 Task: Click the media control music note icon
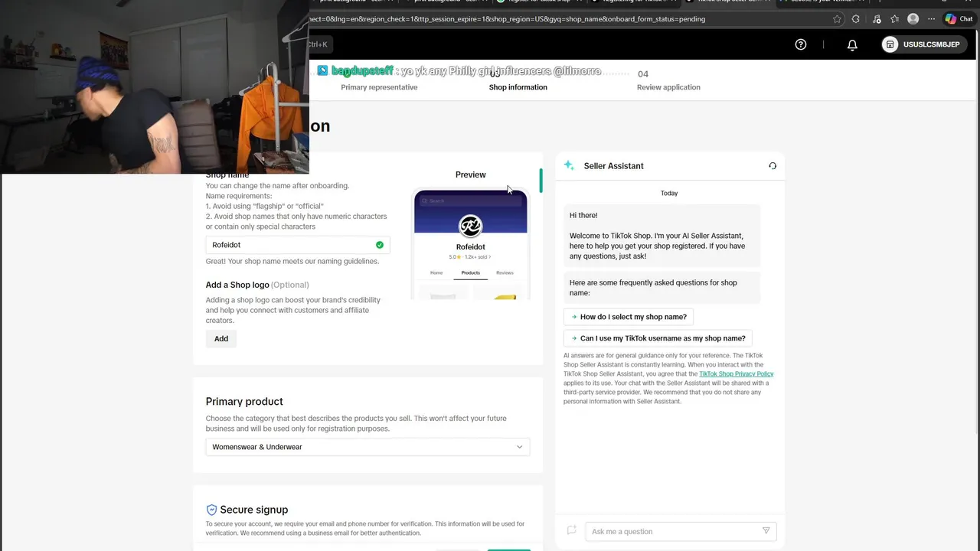tap(877, 19)
